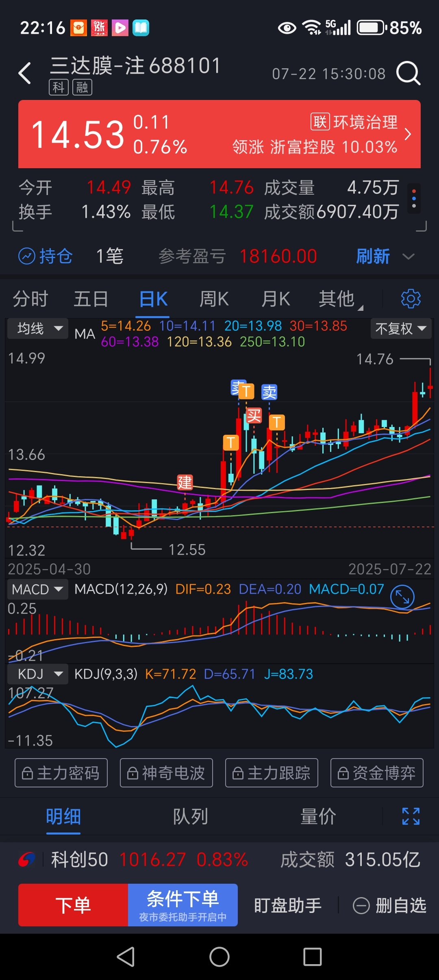Tap the MA 5=14.26 legend value

[126, 326]
